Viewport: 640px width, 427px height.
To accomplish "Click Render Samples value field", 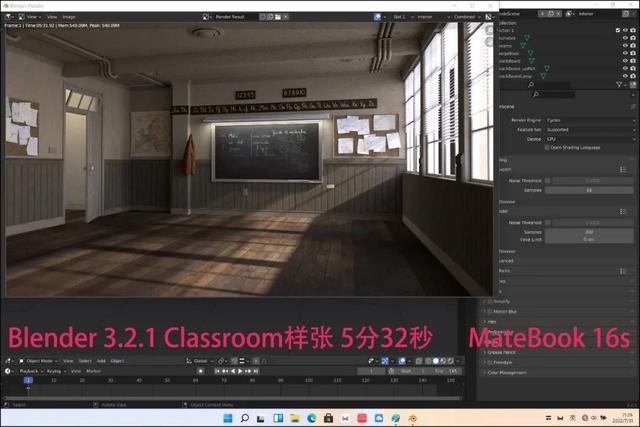I will (x=589, y=232).
